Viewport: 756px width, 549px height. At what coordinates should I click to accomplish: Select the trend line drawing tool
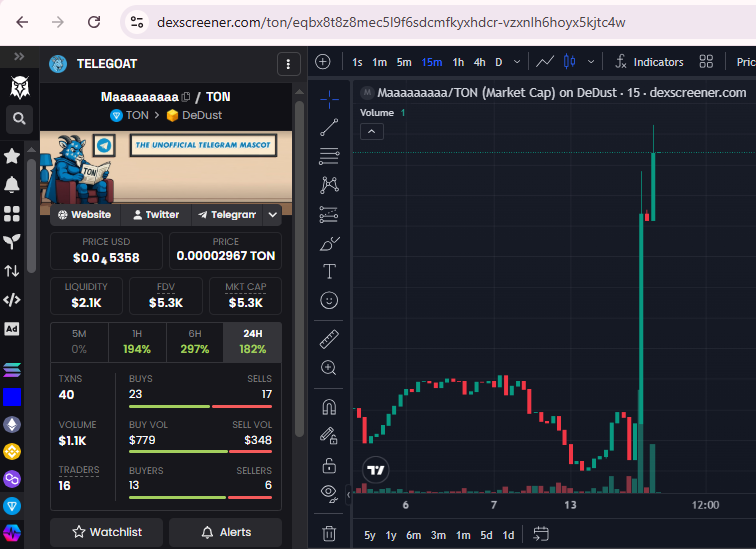(x=329, y=128)
